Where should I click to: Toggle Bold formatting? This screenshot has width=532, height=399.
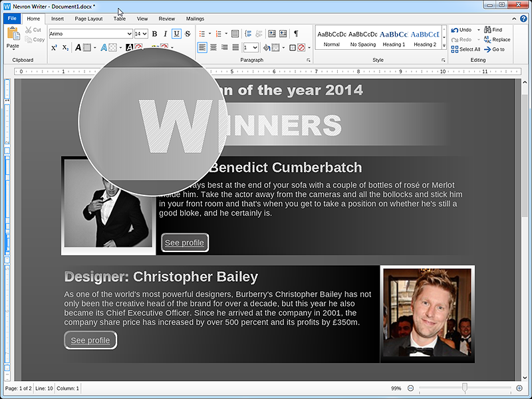pos(154,34)
